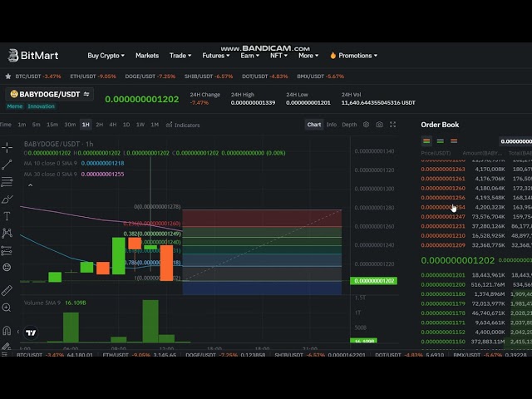The width and height of the screenshot is (532, 399).
Task: Open Markets page link
Action: (147, 56)
